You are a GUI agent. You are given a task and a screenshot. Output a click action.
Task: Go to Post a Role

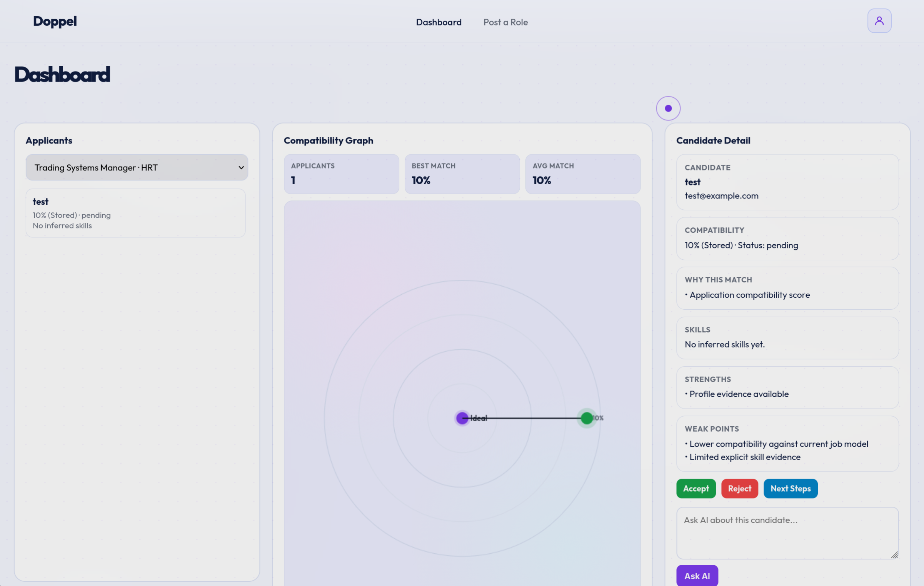click(505, 22)
